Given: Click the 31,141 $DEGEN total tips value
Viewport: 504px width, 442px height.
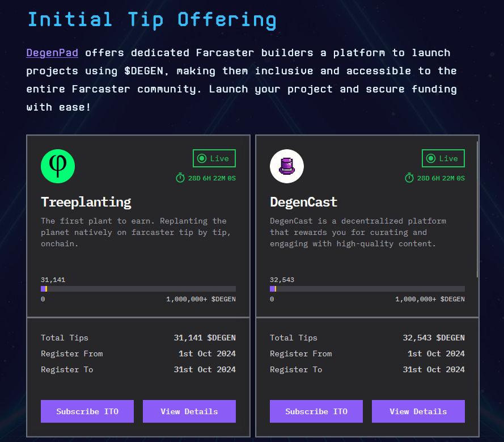Looking at the screenshot, I should click(205, 338).
